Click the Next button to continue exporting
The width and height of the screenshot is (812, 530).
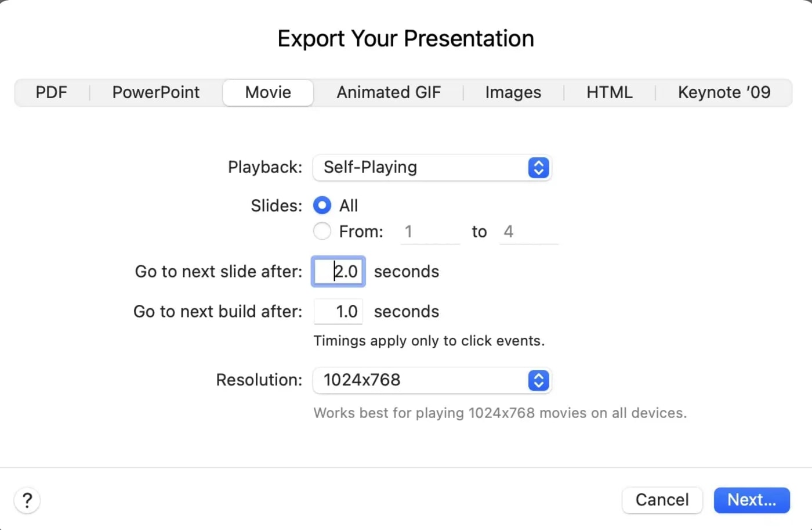click(x=751, y=500)
